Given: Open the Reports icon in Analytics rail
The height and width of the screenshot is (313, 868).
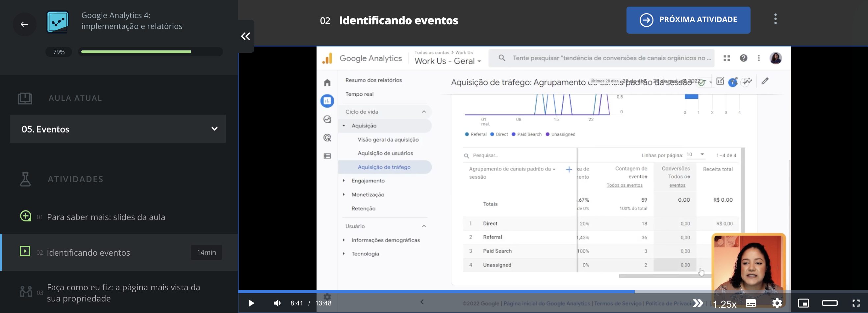Looking at the screenshot, I should tap(327, 101).
